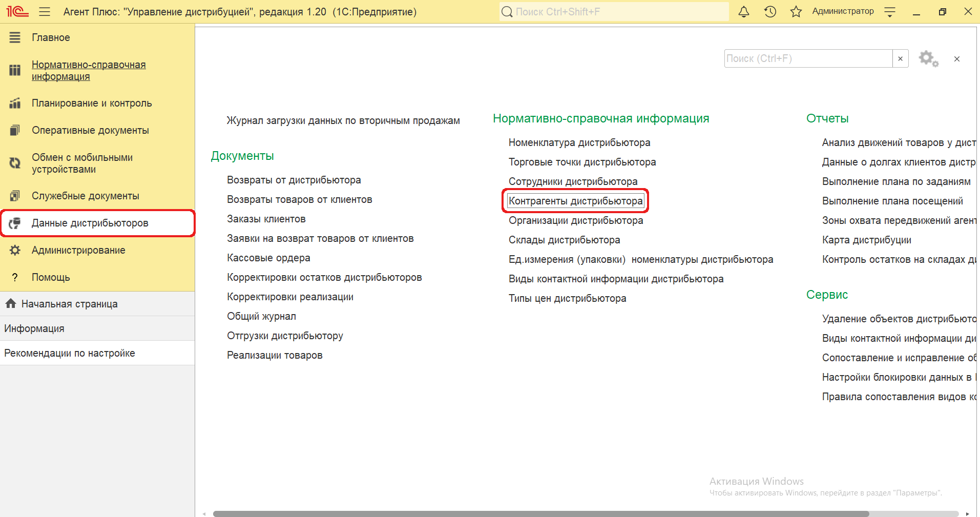The width and height of the screenshot is (980, 517).
Task: Focus the global search field Ctrl+Shift+F
Action: (614, 11)
